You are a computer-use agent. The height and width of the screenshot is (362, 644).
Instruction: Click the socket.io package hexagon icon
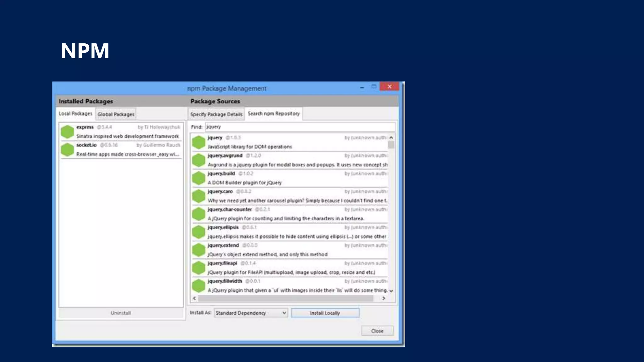click(67, 150)
